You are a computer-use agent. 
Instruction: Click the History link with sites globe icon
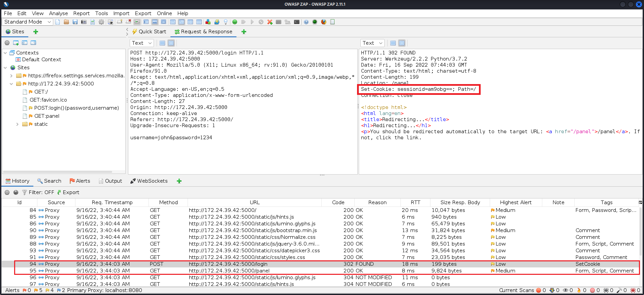16,192
